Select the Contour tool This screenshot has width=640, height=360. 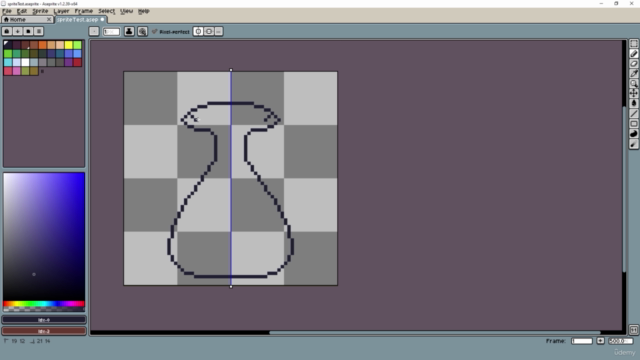(633, 133)
